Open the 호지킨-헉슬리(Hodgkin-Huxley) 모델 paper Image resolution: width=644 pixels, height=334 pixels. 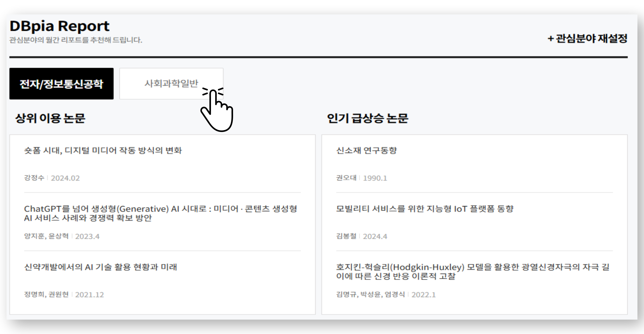click(473, 272)
